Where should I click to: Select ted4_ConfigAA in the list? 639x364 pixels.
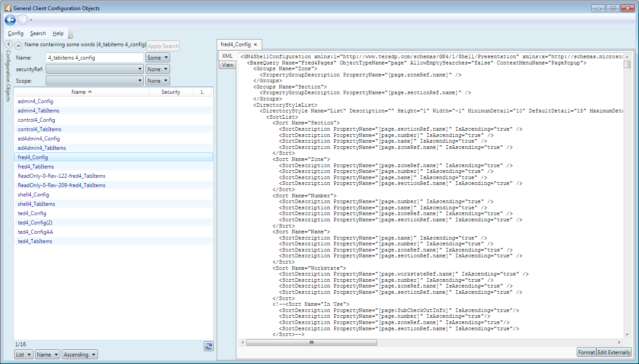click(113, 232)
